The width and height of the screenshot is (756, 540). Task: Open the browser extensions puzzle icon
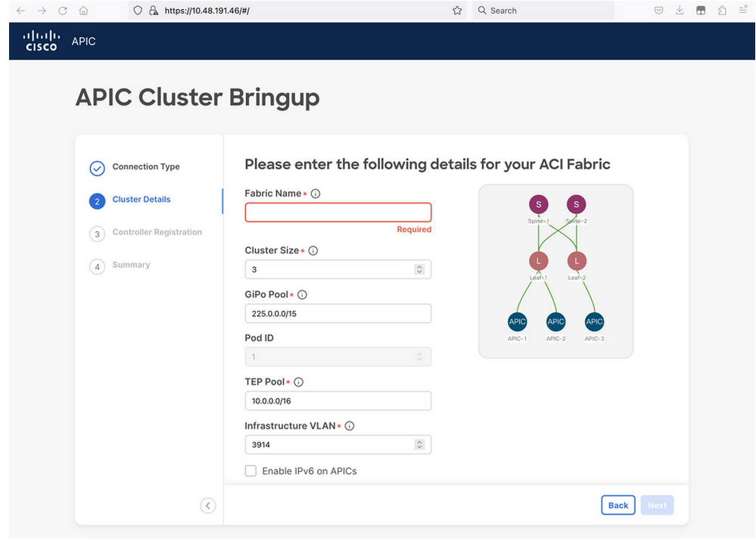[x=722, y=11]
